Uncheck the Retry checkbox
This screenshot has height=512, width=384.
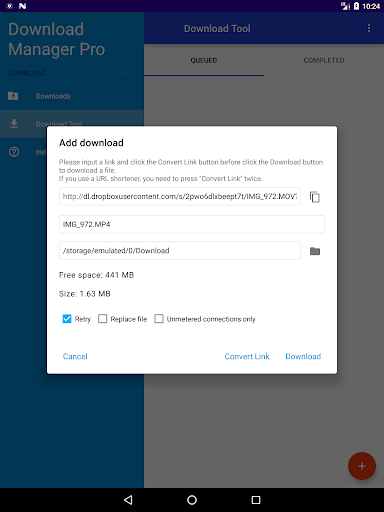pos(67,319)
